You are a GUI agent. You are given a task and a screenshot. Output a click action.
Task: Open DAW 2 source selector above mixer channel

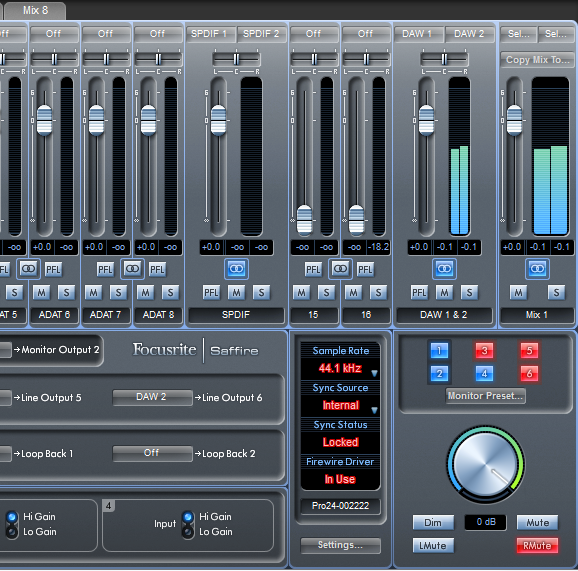469,34
